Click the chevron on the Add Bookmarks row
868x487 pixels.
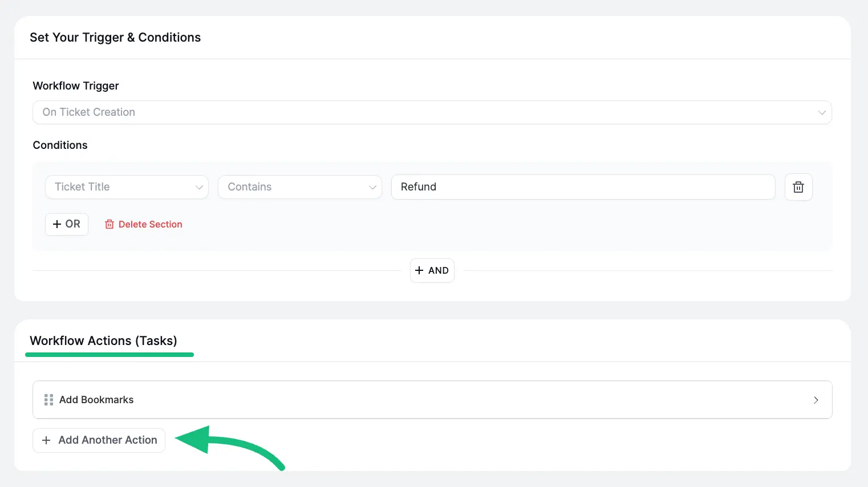tap(816, 400)
